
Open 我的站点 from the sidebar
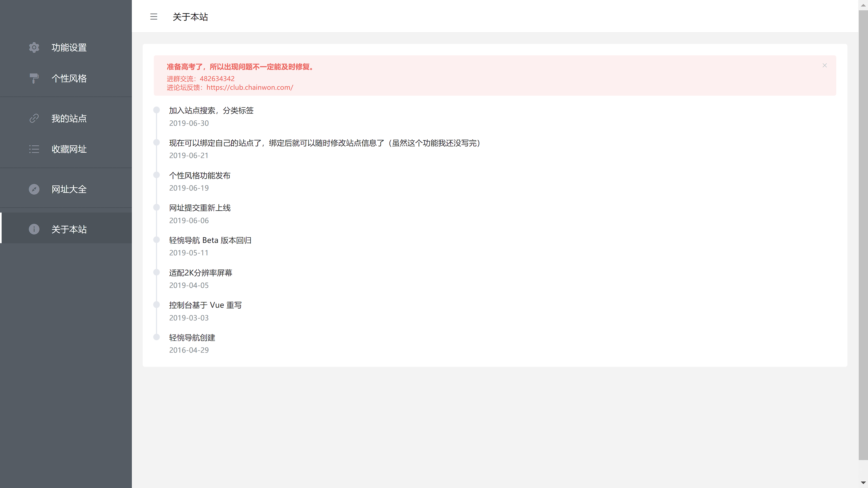(x=69, y=118)
